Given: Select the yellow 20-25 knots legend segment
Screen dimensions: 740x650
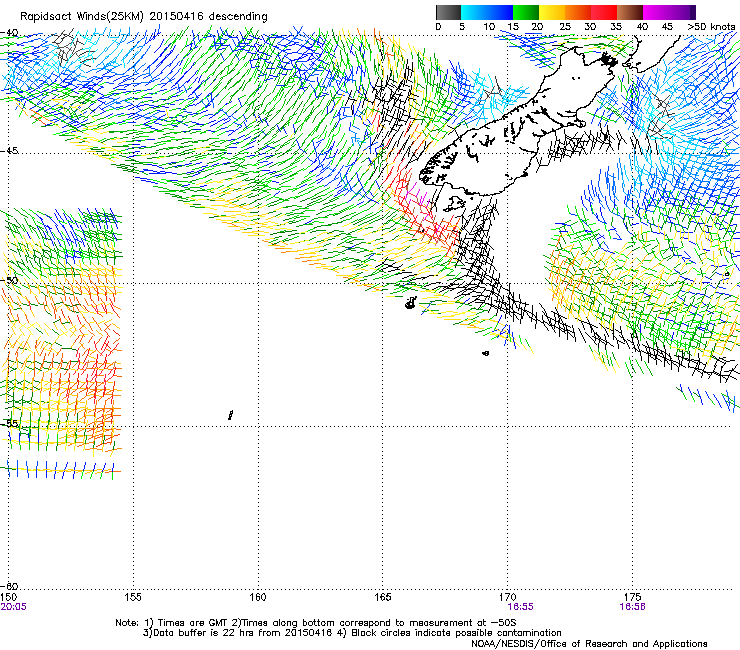Looking at the screenshot, I should click(552, 12).
